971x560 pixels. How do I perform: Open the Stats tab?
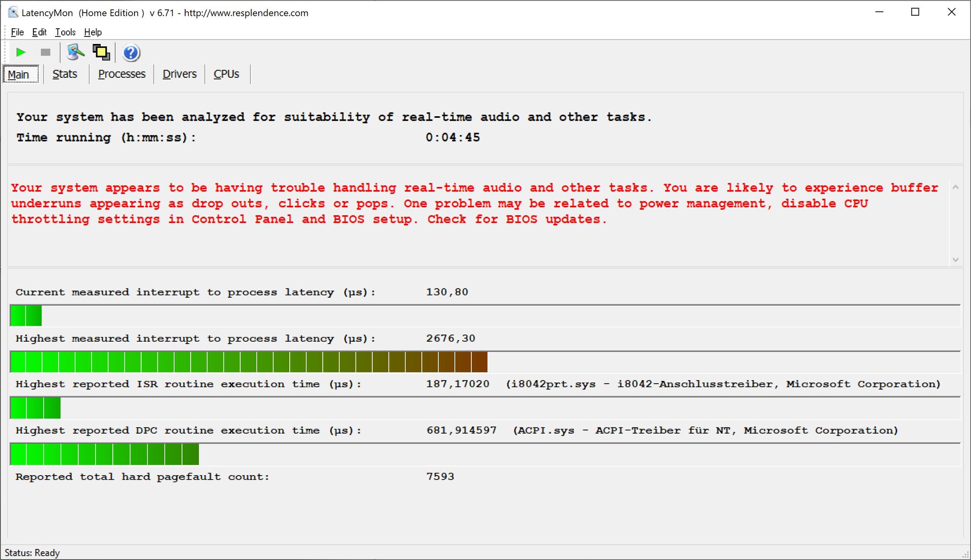pyautogui.click(x=65, y=74)
